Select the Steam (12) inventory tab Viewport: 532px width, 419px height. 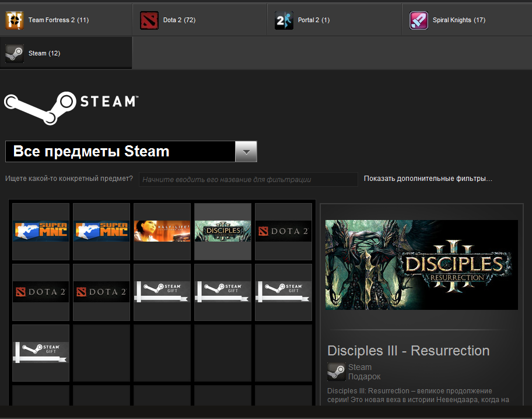coord(66,53)
